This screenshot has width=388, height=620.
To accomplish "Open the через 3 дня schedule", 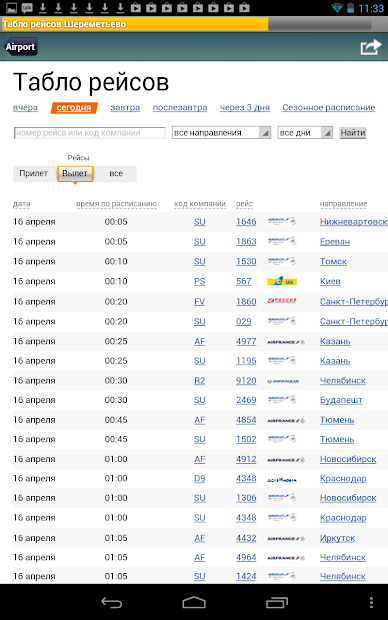I will (245, 108).
